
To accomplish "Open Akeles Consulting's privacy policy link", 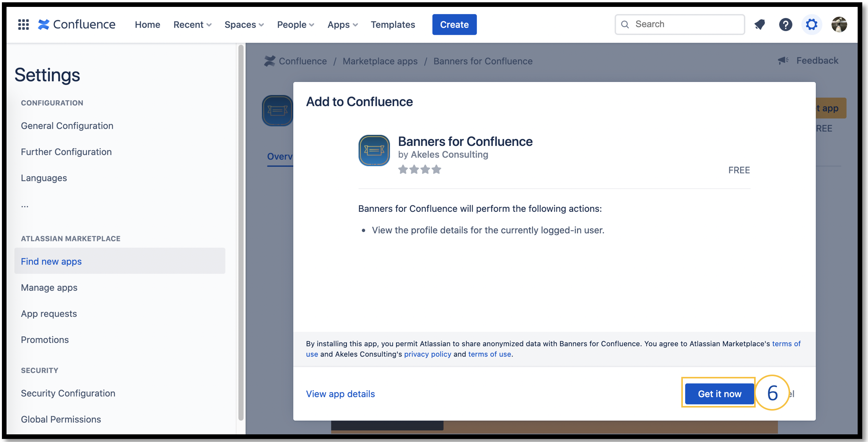I will 427,354.
